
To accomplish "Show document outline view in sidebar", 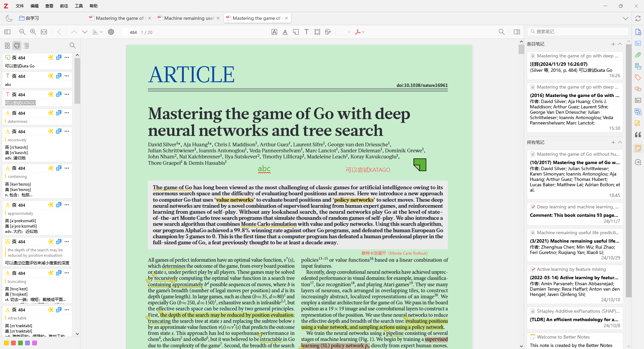I will click(26, 45).
